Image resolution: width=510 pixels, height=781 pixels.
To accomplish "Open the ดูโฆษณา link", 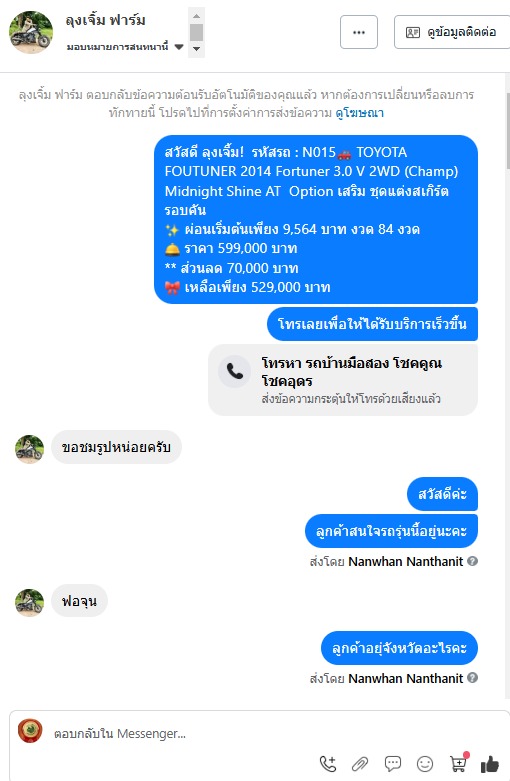I will tap(360, 113).
